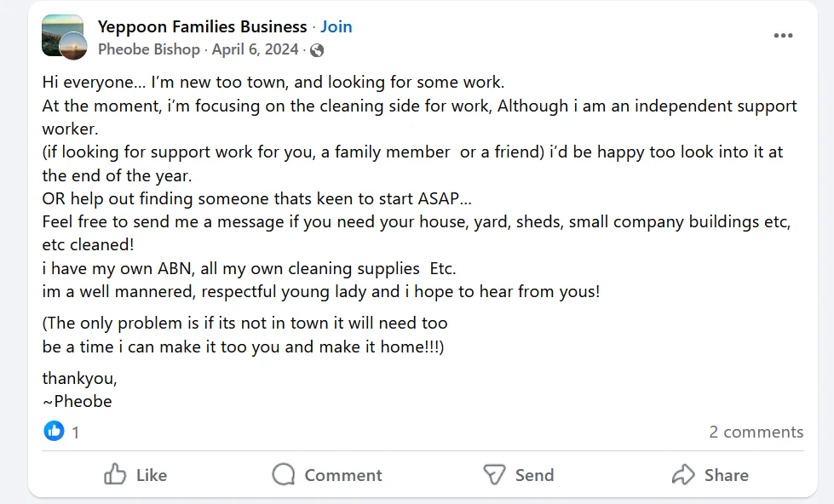Open Pheobe Bishop's profile link
The height and width of the screenshot is (504, 834).
[x=149, y=49]
